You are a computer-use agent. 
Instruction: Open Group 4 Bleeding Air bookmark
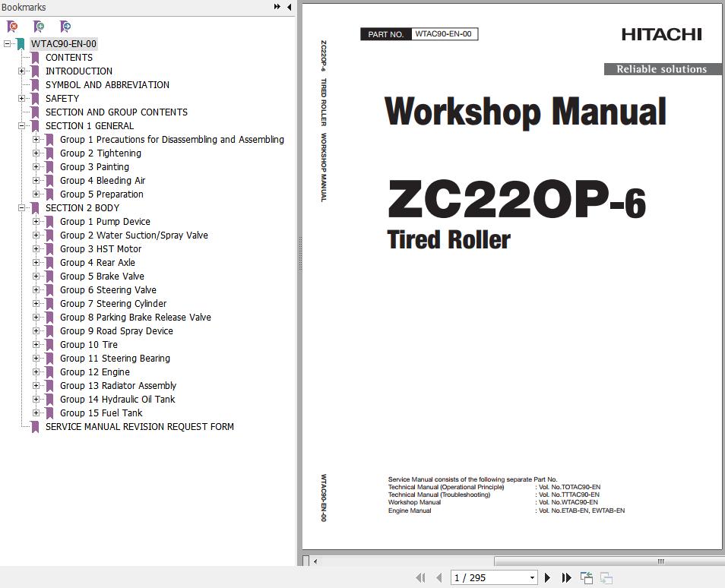click(103, 181)
